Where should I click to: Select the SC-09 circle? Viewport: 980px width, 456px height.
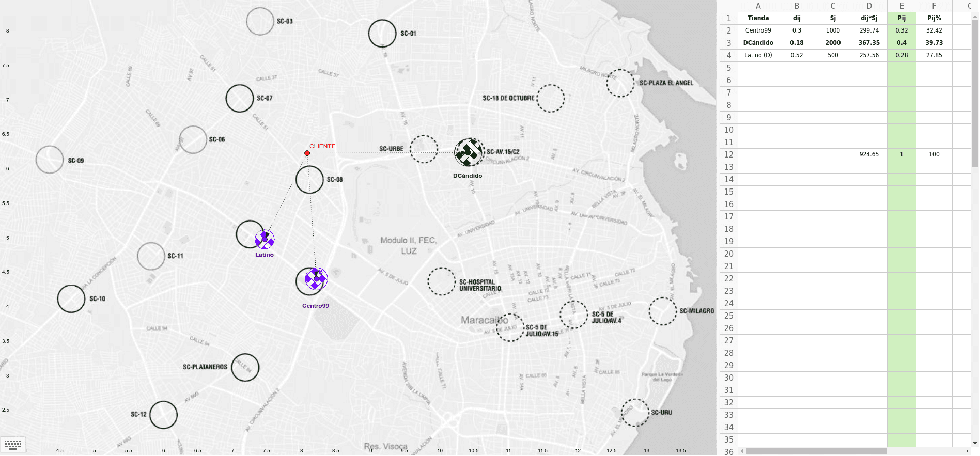50,160
